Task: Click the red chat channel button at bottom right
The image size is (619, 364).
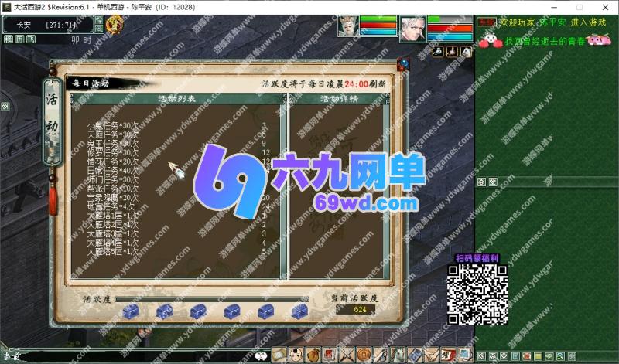Action: pyautogui.click(x=527, y=356)
